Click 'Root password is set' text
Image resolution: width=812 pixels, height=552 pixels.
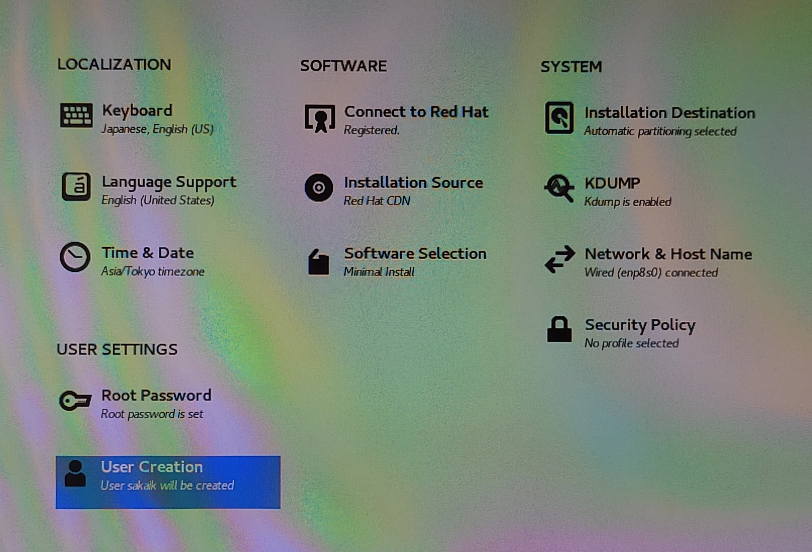tap(152, 414)
